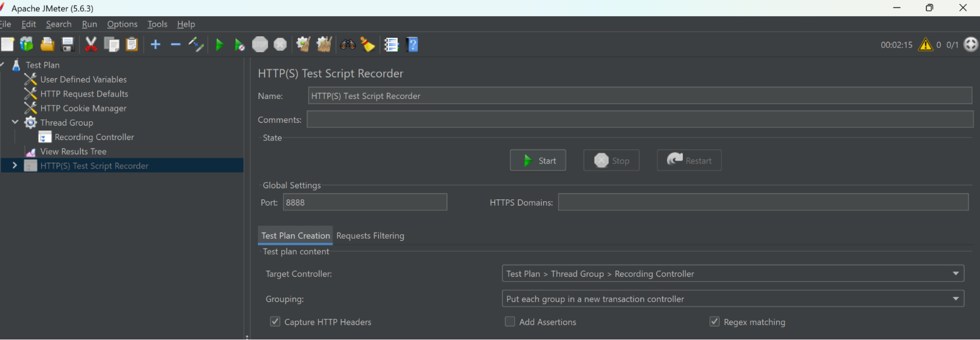Click the Port field showing 8888
Image resolution: width=980 pixels, height=340 pixels.
[x=365, y=202]
